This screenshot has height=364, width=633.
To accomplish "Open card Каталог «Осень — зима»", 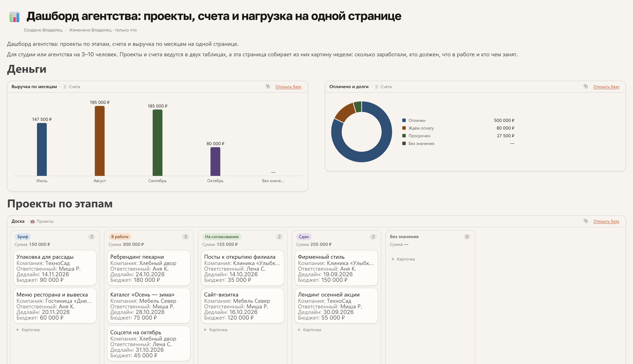I will pyautogui.click(x=149, y=305).
